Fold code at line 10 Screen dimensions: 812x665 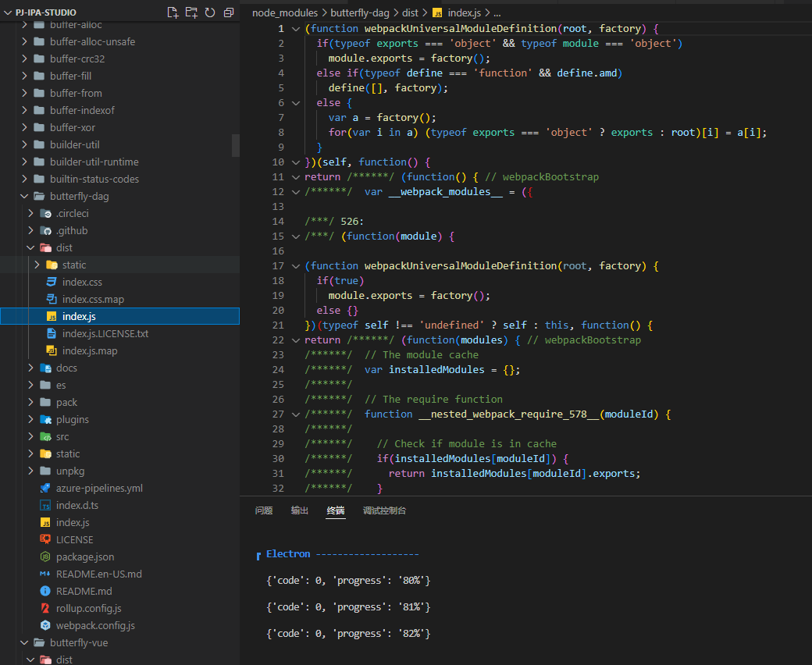point(296,162)
